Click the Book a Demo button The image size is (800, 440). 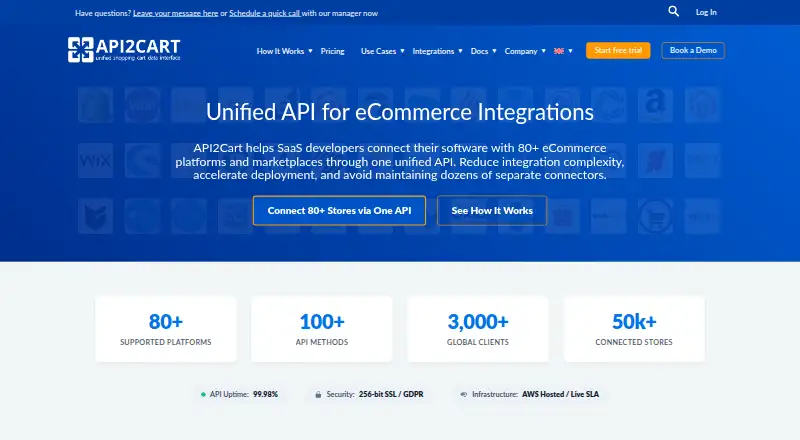(693, 51)
